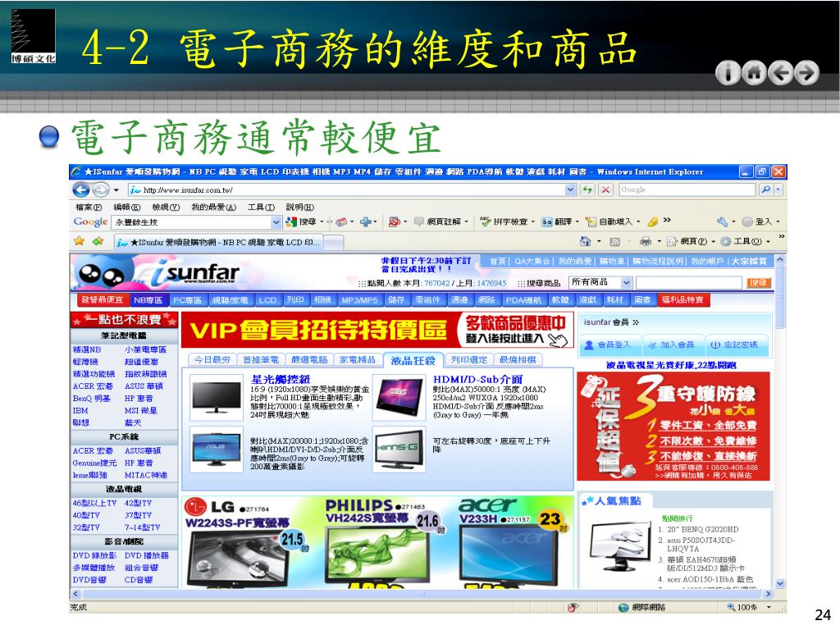Open the 檢視(V) menu
The width and height of the screenshot is (840, 630).
[x=166, y=207]
